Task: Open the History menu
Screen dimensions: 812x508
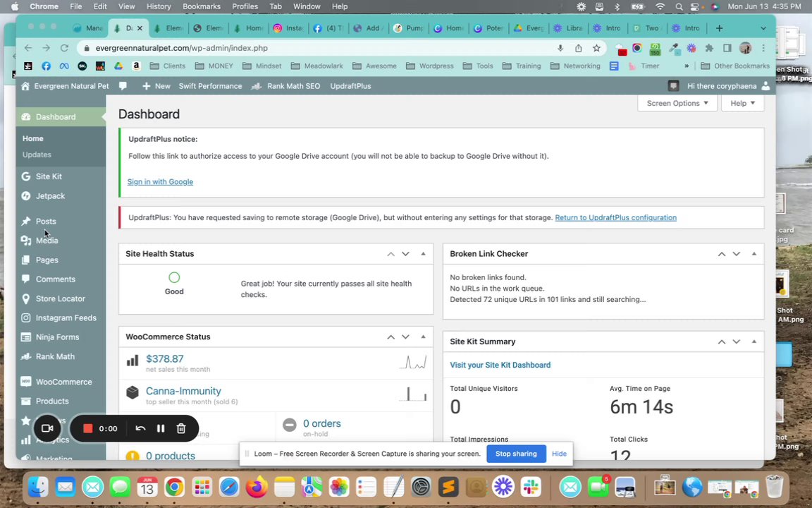Action: coord(159,6)
